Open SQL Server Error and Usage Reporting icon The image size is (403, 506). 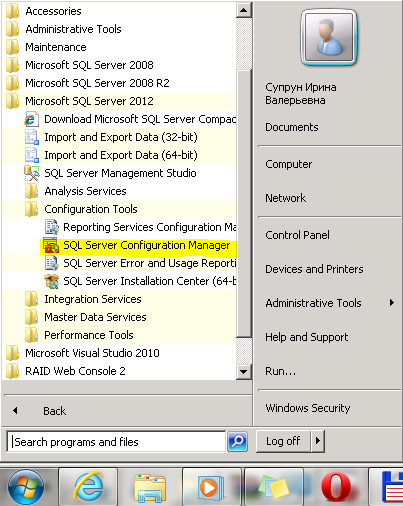click(51, 263)
